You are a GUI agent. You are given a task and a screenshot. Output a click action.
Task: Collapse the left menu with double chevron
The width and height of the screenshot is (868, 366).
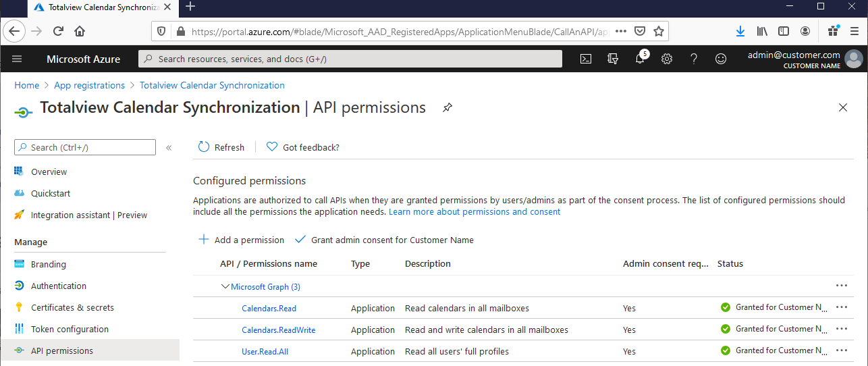(x=169, y=147)
